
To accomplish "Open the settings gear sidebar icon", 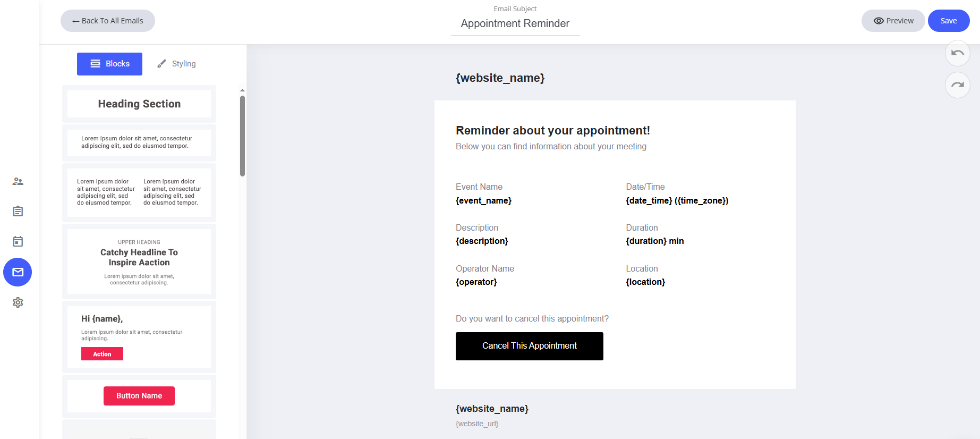I will [x=18, y=302].
